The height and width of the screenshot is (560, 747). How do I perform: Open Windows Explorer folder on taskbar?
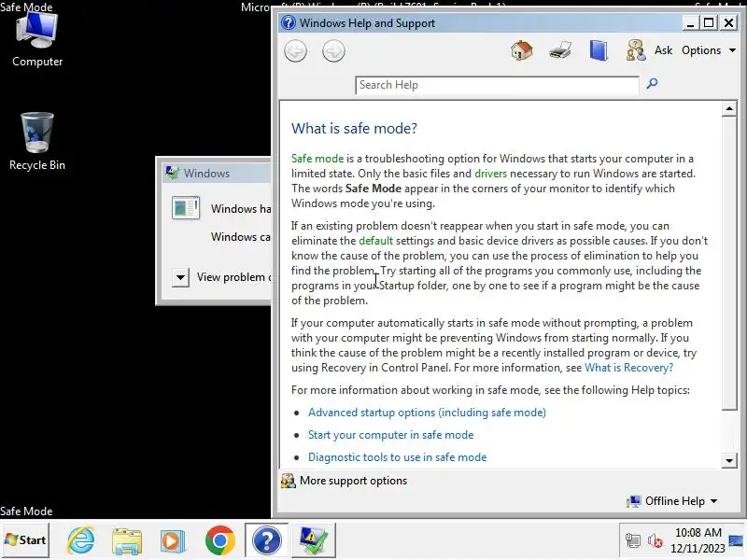(127, 540)
